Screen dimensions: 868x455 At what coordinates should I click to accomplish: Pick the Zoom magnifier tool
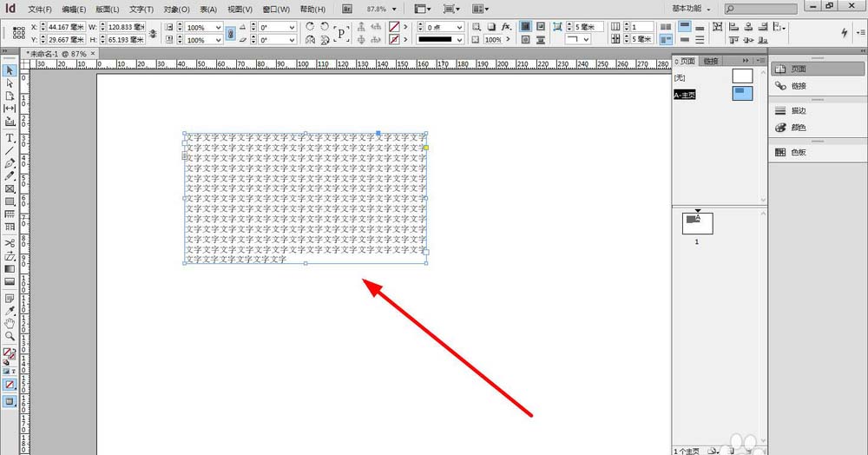(x=10, y=335)
